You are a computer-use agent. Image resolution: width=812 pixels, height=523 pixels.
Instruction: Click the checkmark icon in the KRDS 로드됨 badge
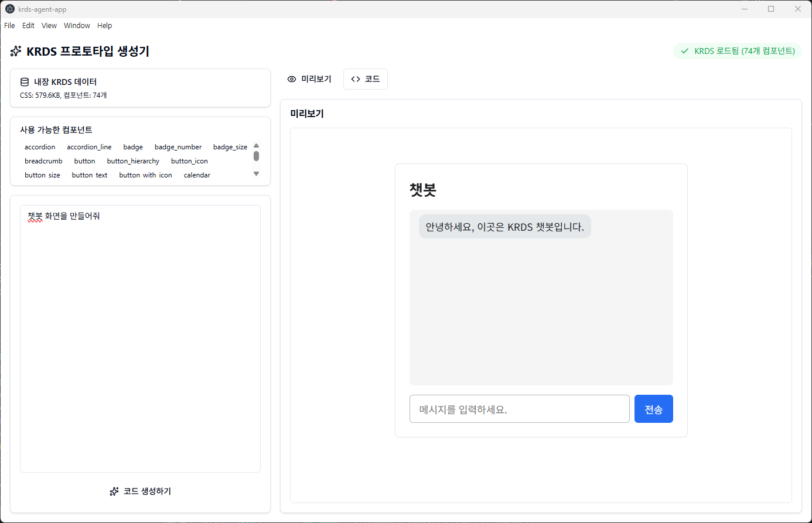(684, 51)
